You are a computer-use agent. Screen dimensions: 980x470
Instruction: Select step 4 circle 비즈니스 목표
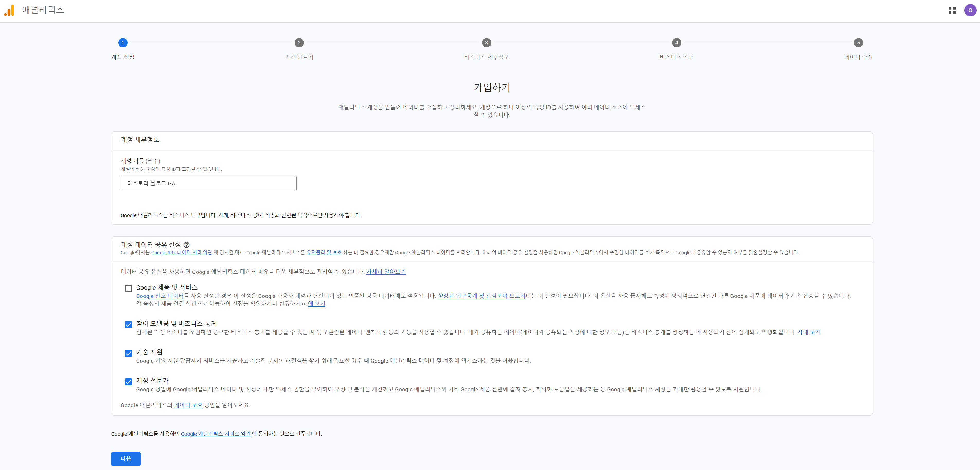tap(676, 43)
